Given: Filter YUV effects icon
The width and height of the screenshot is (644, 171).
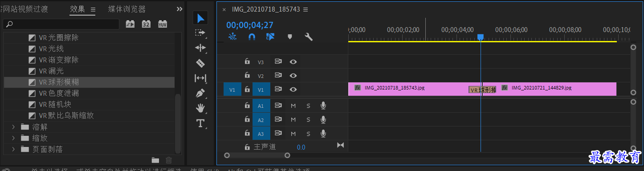Looking at the screenshot, I should [x=163, y=24].
